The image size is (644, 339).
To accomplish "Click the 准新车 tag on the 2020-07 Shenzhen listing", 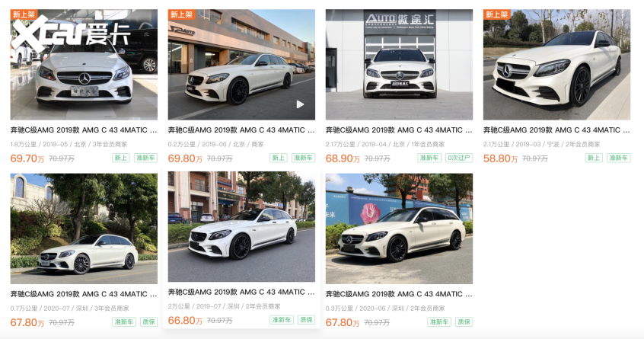I will (x=123, y=321).
